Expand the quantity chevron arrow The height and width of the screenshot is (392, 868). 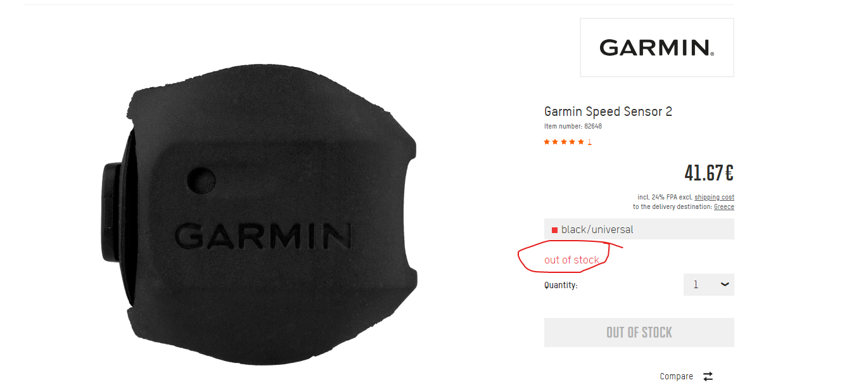click(x=725, y=285)
